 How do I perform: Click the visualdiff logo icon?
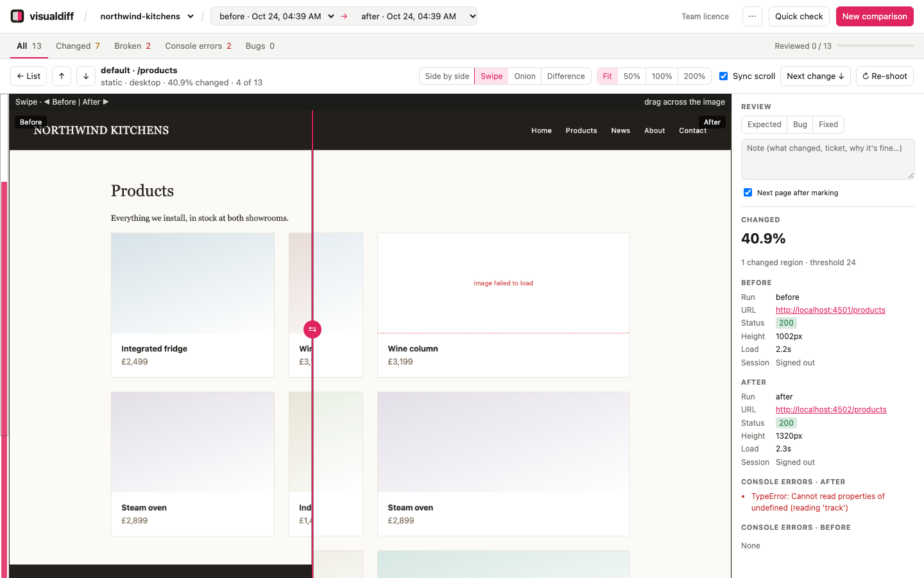pos(17,16)
